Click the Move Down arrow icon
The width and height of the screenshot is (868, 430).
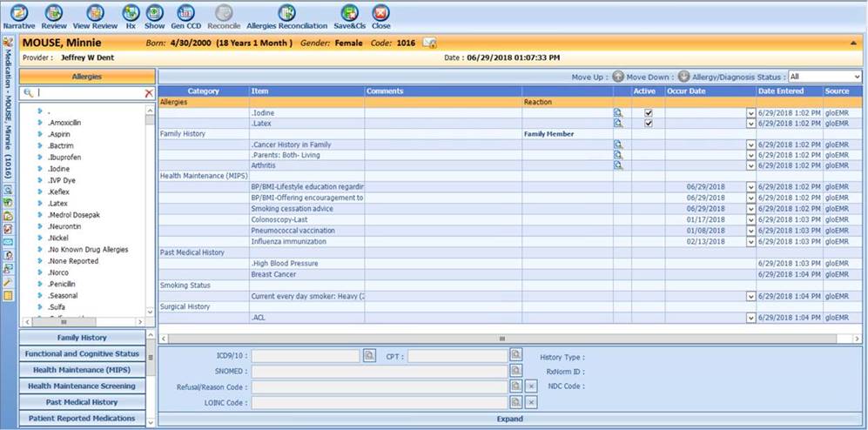click(x=683, y=77)
